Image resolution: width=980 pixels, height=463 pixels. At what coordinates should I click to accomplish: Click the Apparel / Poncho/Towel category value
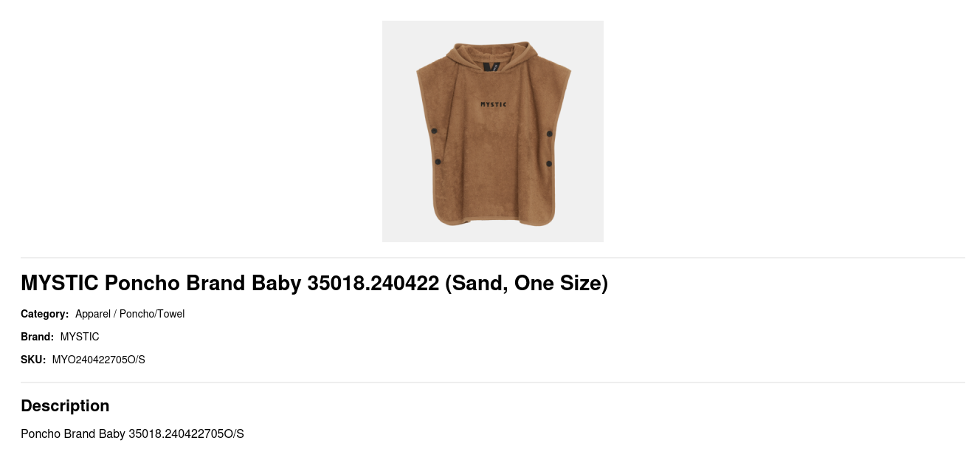130,314
